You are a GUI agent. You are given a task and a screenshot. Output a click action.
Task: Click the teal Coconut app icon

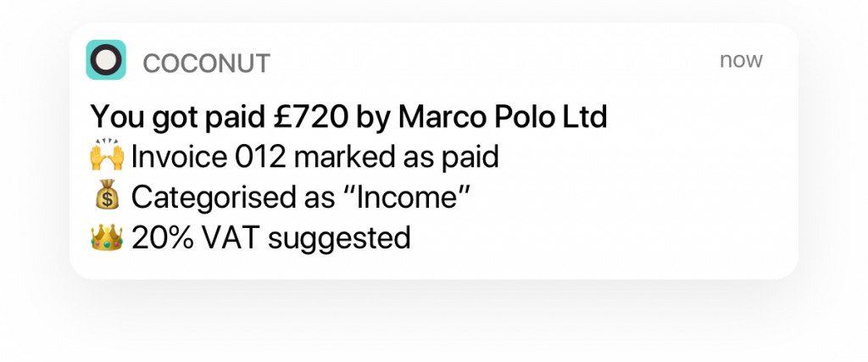(x=106, y=60)
